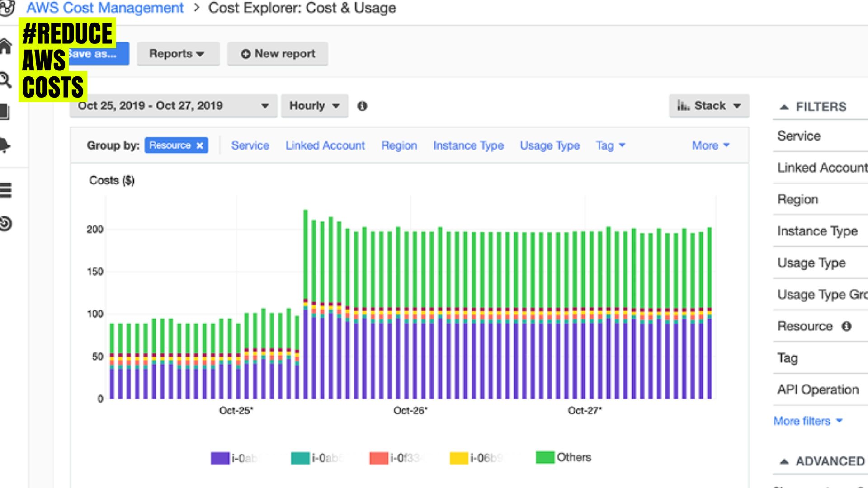The width and height of the screenshot is (868, 488).
Task: Open the Hourly granularity dropdown
Action: (x=315, y=106)
